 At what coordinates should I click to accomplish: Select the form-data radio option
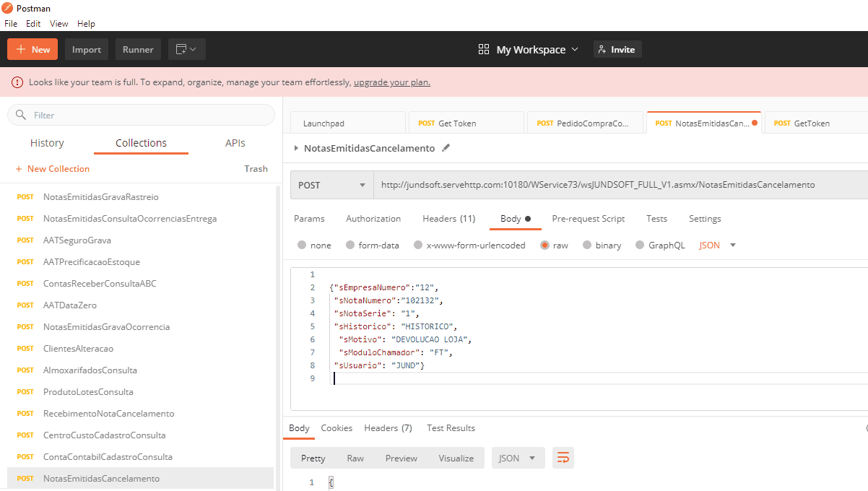pos(350,245)
